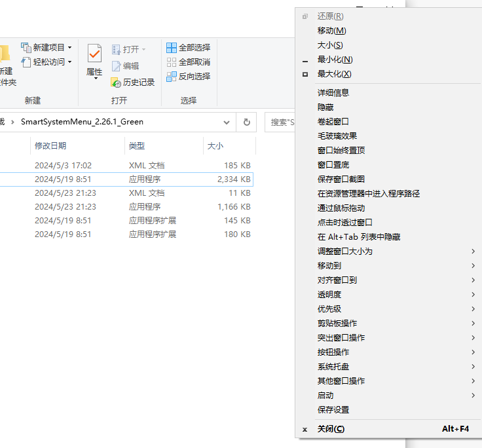482x448 pixels.
Task: Click the Invert selection (反向选择) icon
Action: tap(172, 77)
